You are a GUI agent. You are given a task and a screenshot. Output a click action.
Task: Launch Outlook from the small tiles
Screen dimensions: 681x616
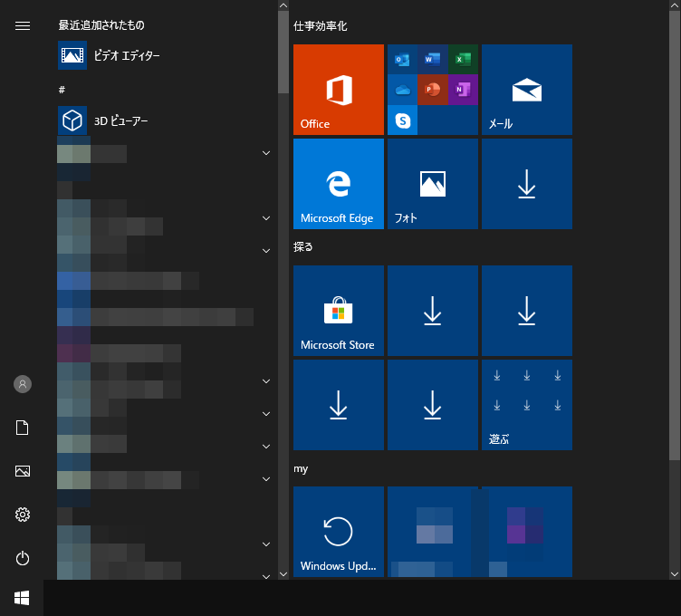402,60
